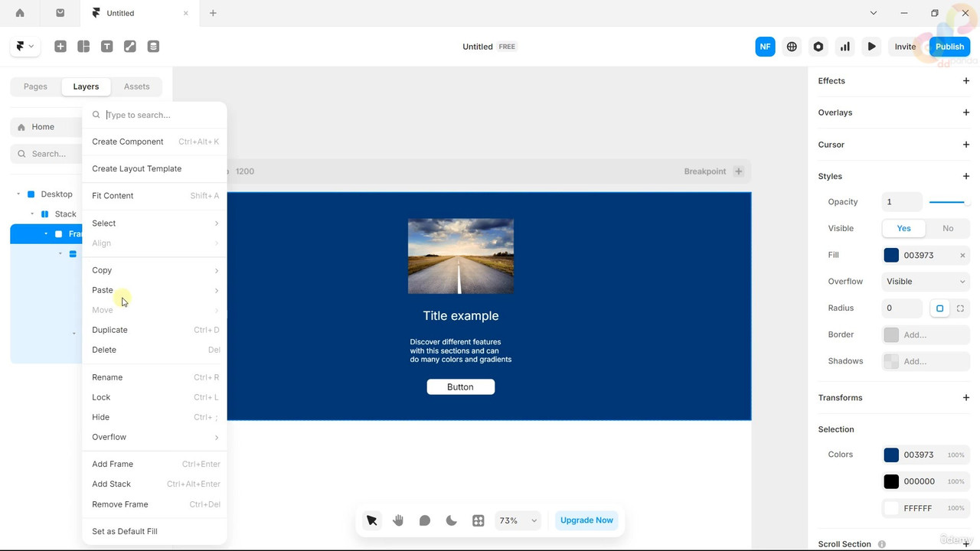Click the road image on canvas
The height and width of the screenshot is (551, 980).
coord(461,256)
